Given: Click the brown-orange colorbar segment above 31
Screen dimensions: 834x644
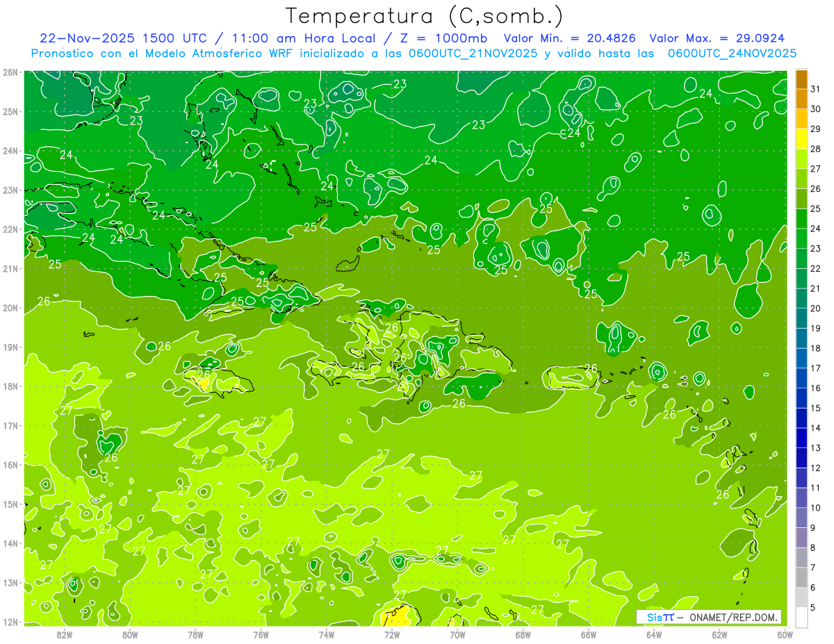Looking at the screenshot, I should click(x=801, y=80).
